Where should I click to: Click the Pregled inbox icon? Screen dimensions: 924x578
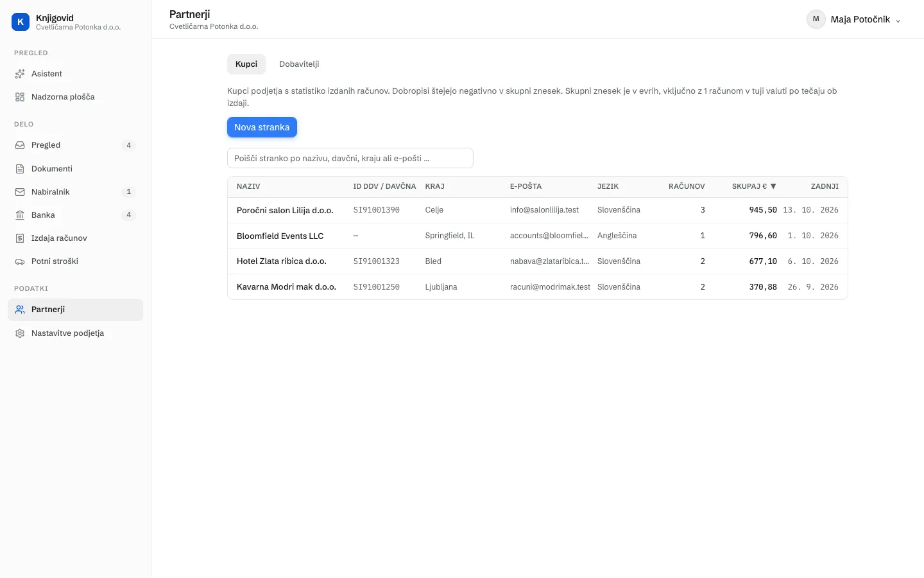[20, 145]
